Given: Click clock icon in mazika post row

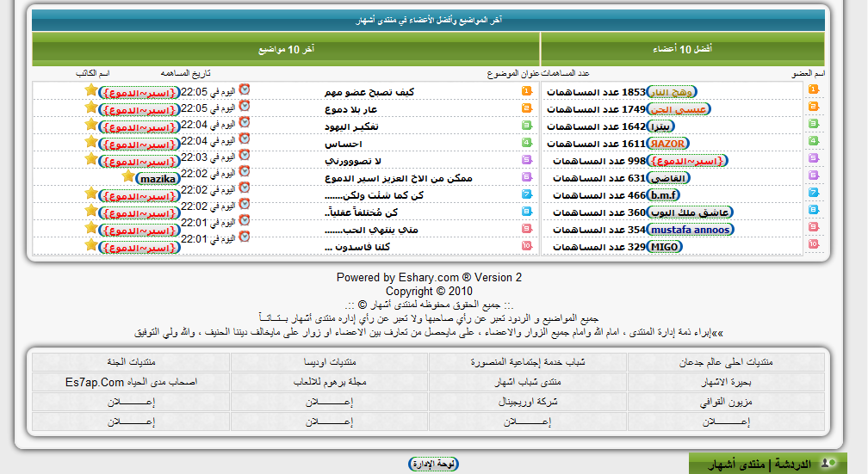Looking at the screenshot, I should point(245,171).
